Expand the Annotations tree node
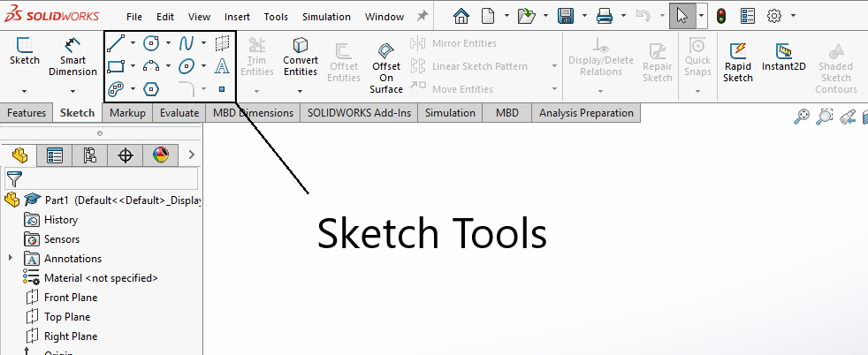Viewport: 868px width, 355px height. point(11,258)
